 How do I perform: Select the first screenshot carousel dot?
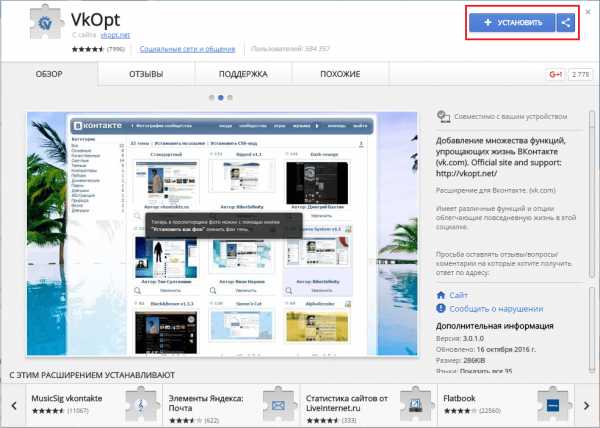[x=212, y=98]
